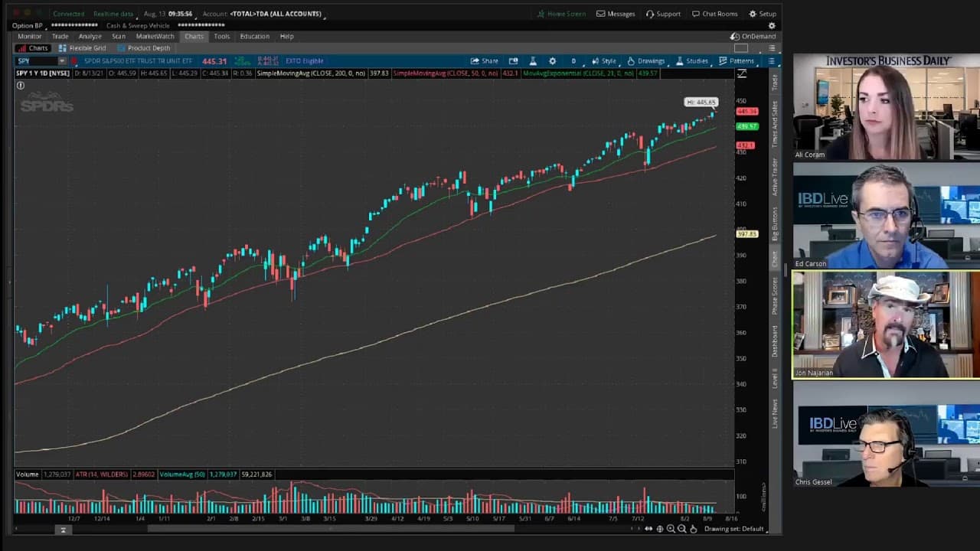This screenshot has width=980, height=551.
Task: Go to the Home Screen
Action: (561, 14)
